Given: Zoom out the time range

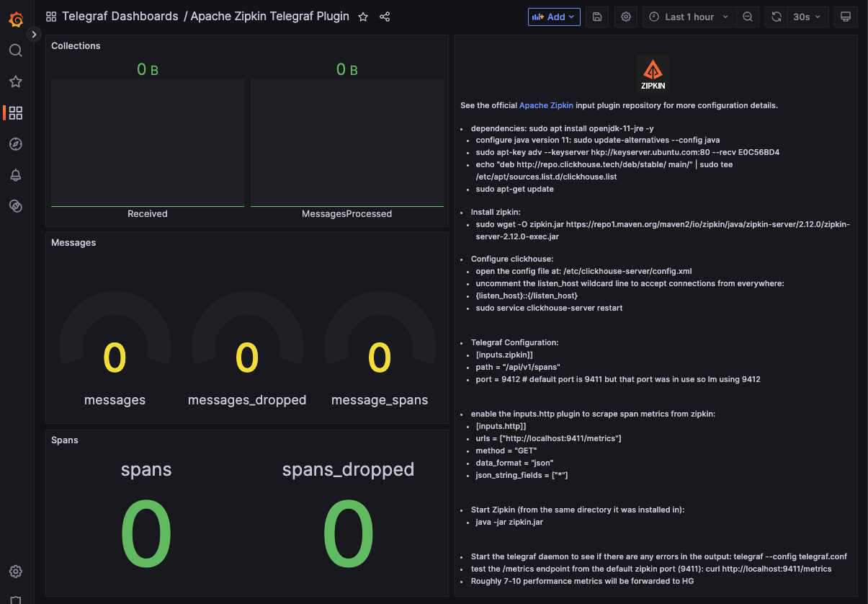Looking at the screenshot, I should click(748, 17).
